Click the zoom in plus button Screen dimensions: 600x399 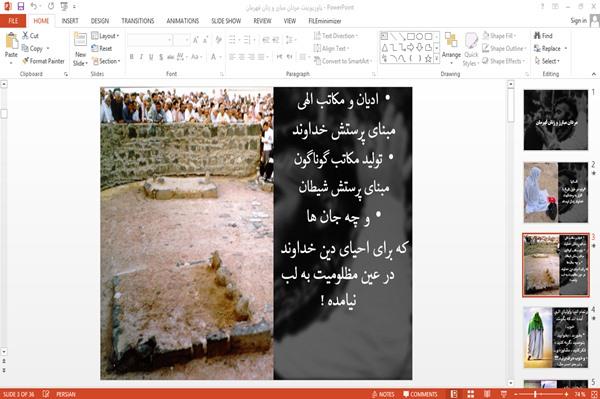click(x=566, y=394)
